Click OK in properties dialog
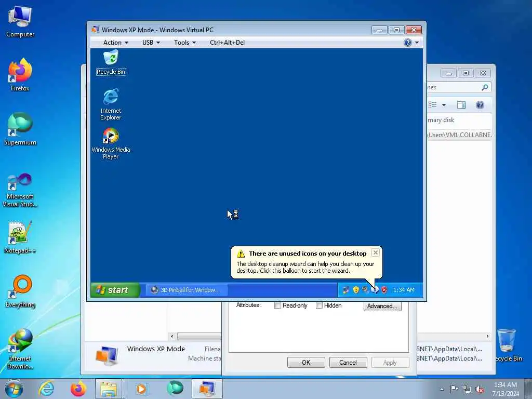The image size is (532, 399). click(306, 362)
